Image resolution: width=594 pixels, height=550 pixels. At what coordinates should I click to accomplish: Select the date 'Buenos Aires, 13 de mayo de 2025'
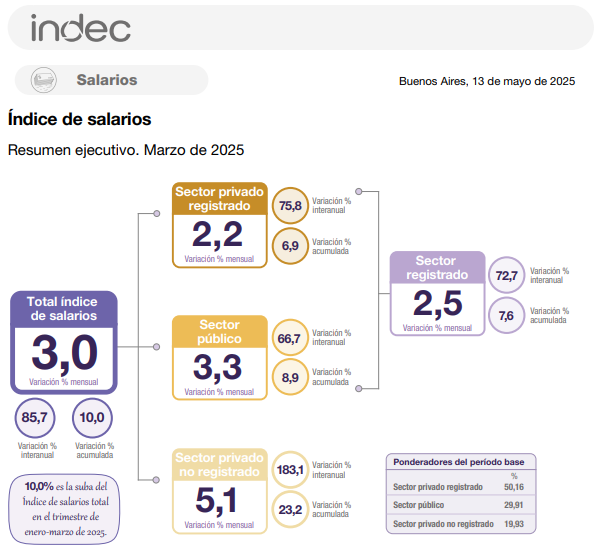coord(487,81)
